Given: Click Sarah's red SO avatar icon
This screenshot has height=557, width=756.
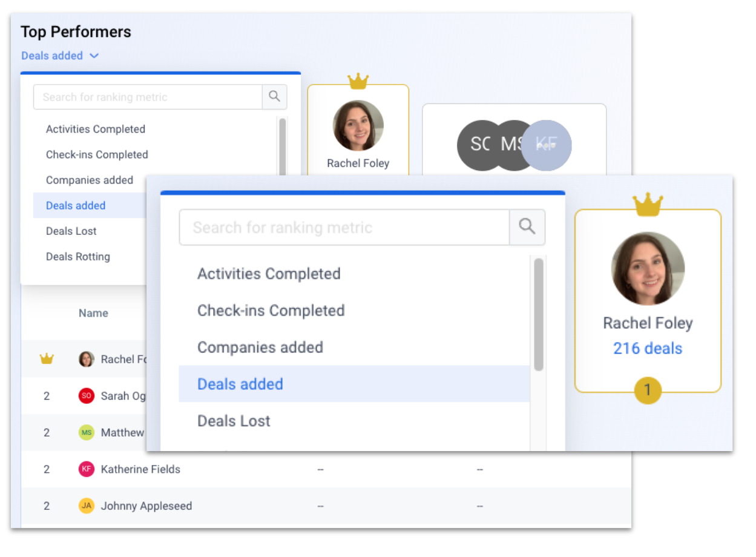Looking at the screenshot, I should [x=86, y=395].
